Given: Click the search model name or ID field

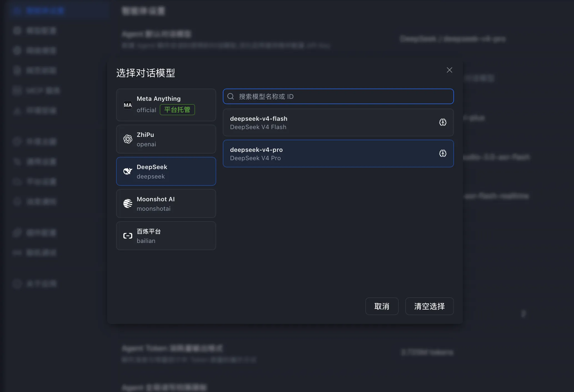Looking at the screenshot, I should point(338,96).
